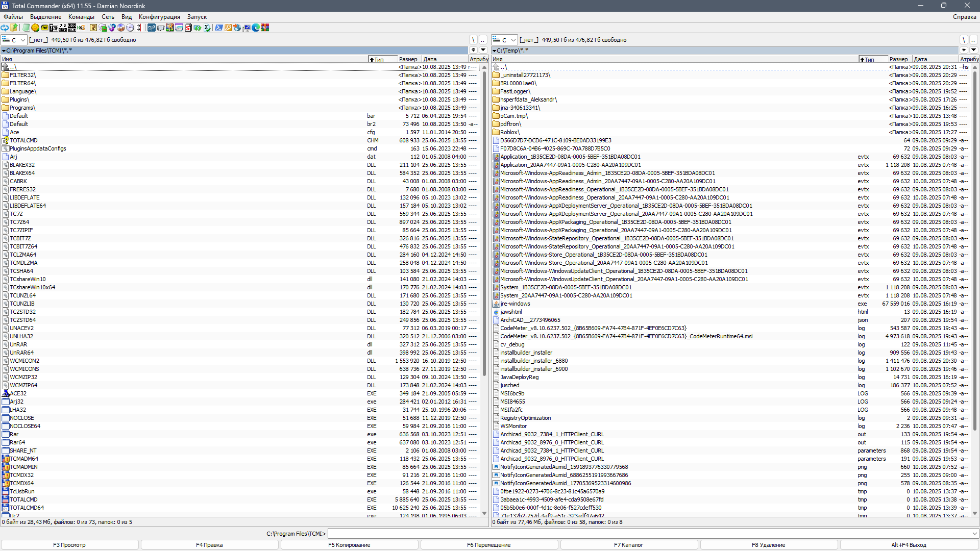Click the F5 Копирование button
Screen dimensions: 980x551
[349, 545]
